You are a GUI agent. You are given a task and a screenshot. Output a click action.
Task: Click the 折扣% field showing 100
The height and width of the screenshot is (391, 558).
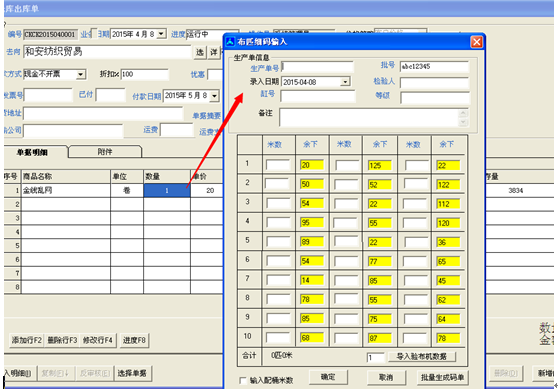[x=144, y=74]
